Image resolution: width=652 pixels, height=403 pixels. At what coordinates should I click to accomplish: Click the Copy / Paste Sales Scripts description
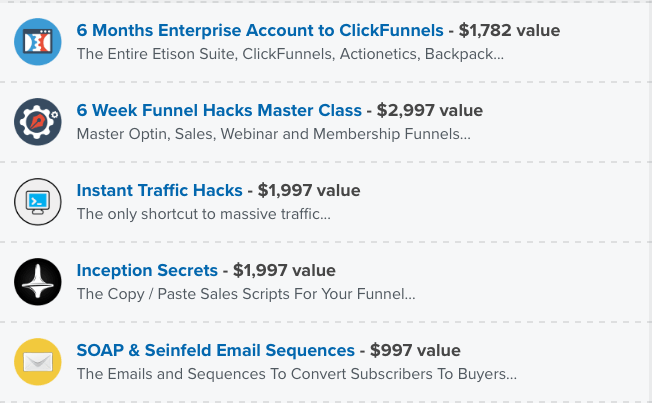(x=246, y=294)
